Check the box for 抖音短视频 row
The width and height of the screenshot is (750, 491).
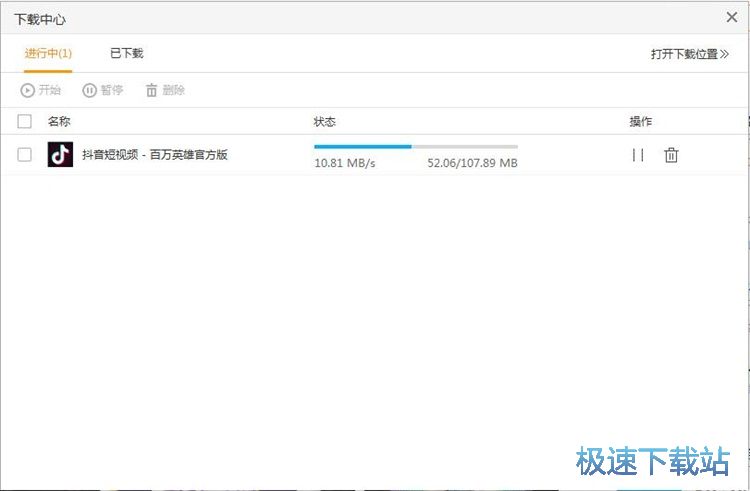tap(25, 155)
